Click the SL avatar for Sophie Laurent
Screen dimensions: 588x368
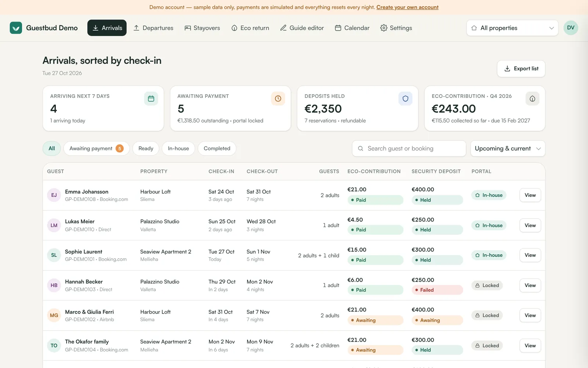(x=54, y=255)
